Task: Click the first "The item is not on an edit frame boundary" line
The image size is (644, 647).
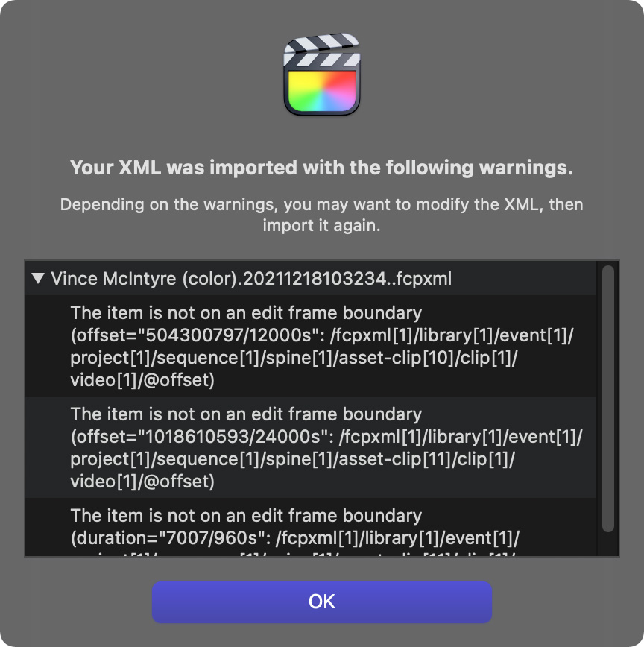Action: tap(246, 313)
